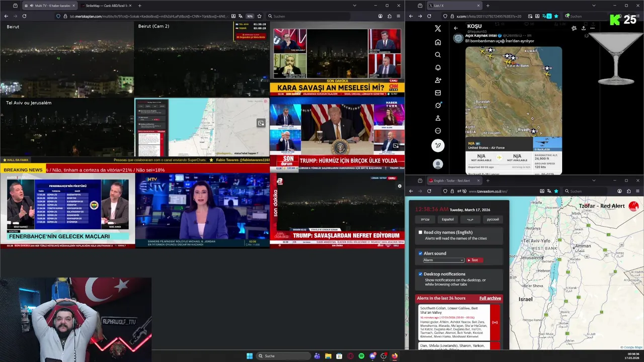Click the 90% zoom level indicator
Image resolution: width=644 pixels, height=362 pixels.
(250, 16)
